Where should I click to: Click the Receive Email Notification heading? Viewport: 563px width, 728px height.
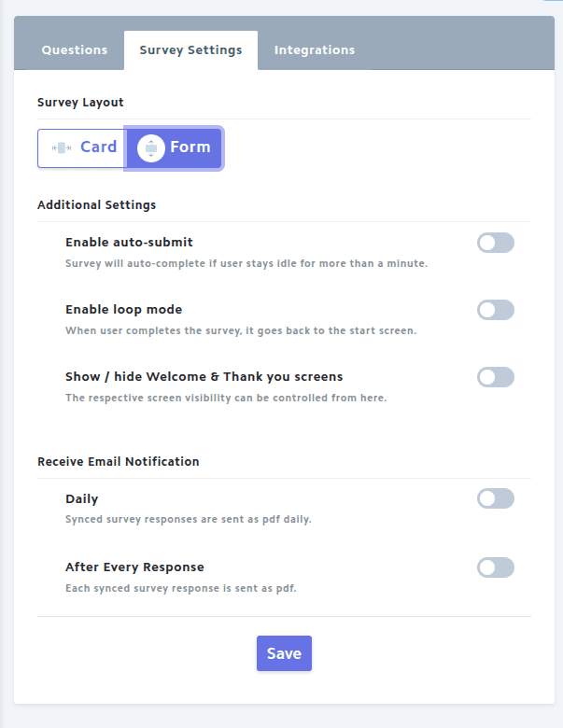119,461
